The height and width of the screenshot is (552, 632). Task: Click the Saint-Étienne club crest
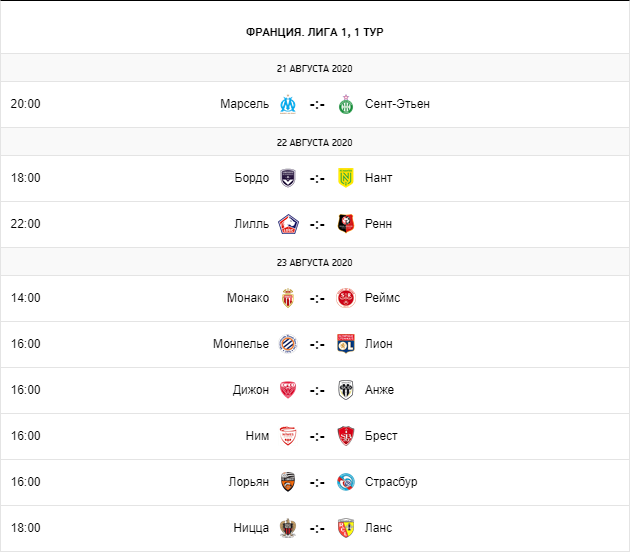coord(346,104)
